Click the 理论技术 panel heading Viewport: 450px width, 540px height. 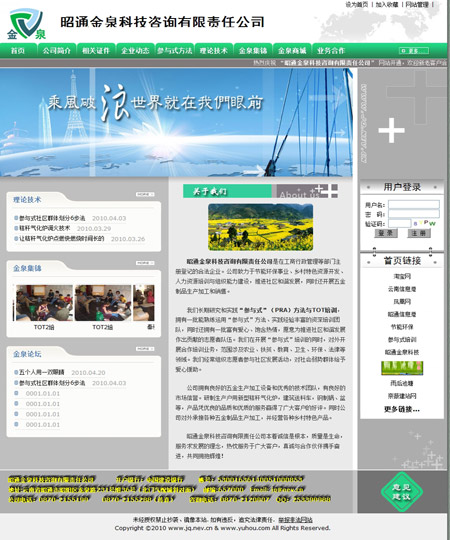pyautogui.click(x=27, y=200)
